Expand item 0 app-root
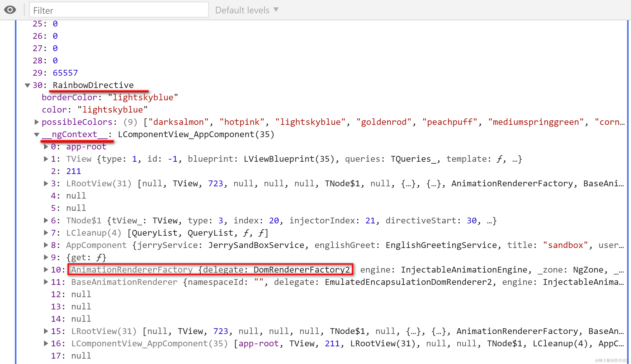Viewport: 631px width, 364px height. tap(46, 147)
